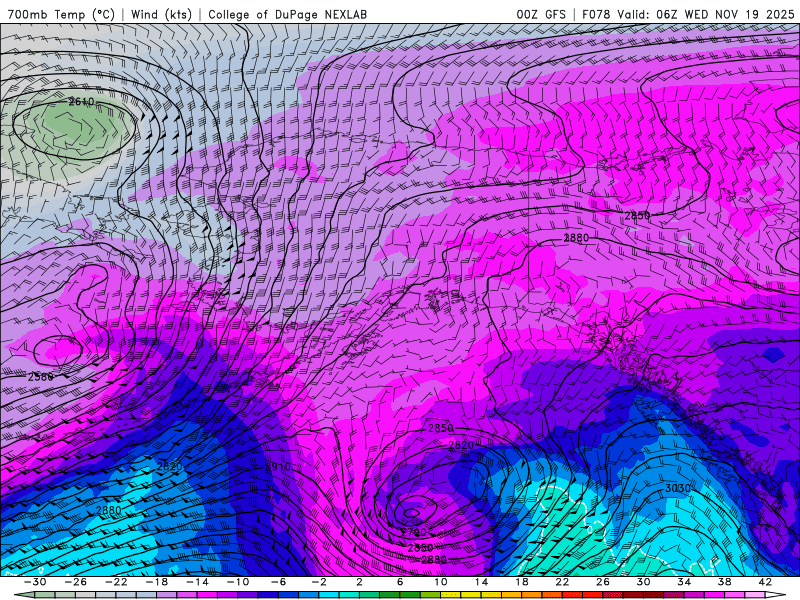The image size is (800, 600).
Task: Select the 26 colorbar tick label
Action: click(x=603, y=582)
